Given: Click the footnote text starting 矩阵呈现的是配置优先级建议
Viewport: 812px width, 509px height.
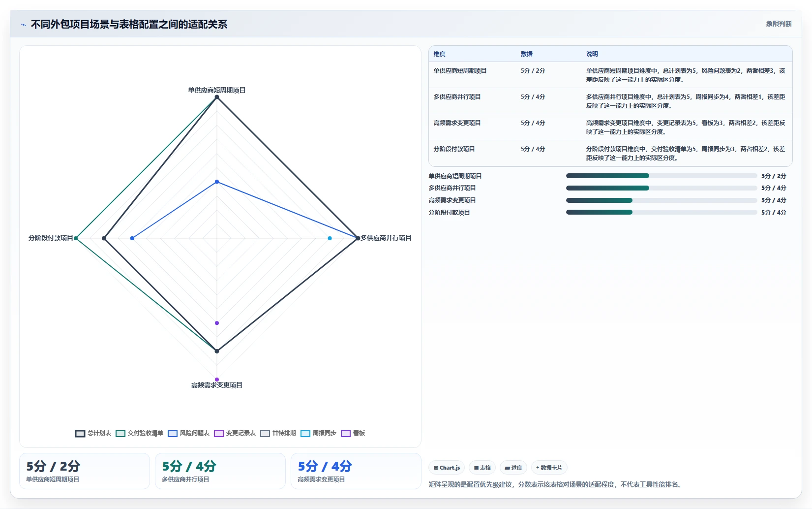Looking at the screenshot, I should pyautogui.click(x=556, y=485).
